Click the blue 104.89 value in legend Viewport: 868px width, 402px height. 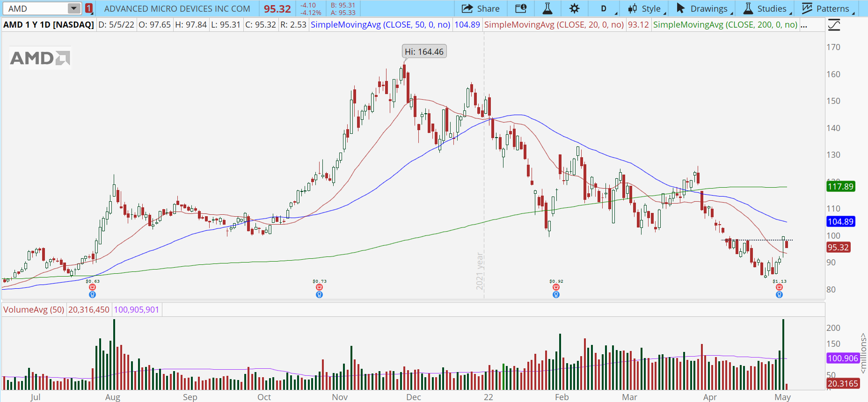coord(467,25)
